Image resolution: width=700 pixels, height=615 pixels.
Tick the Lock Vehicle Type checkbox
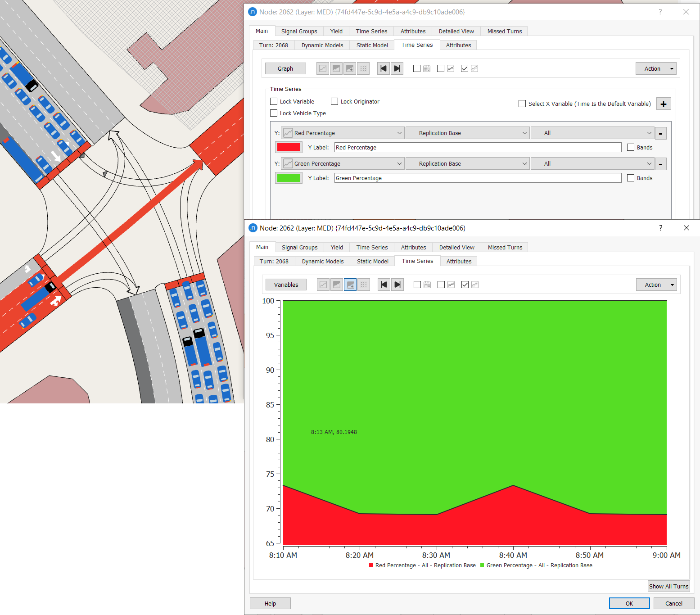coord(274,113)
